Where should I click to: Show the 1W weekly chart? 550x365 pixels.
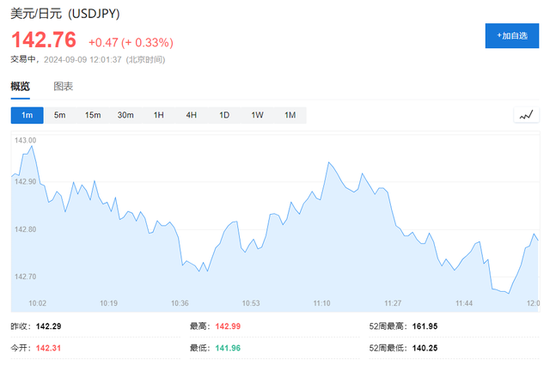(257, 115)
